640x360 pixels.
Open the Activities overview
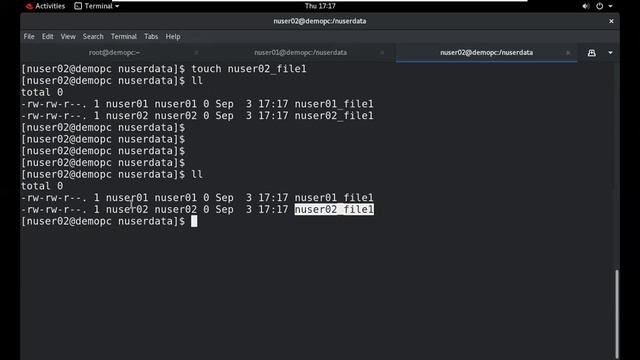[x=45, y=6]
